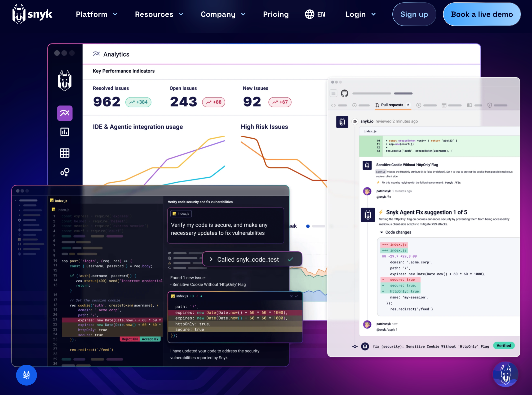Accept the diff with the checkmark icon
Screen dimensions: 532x395
[x=297, y=296]
